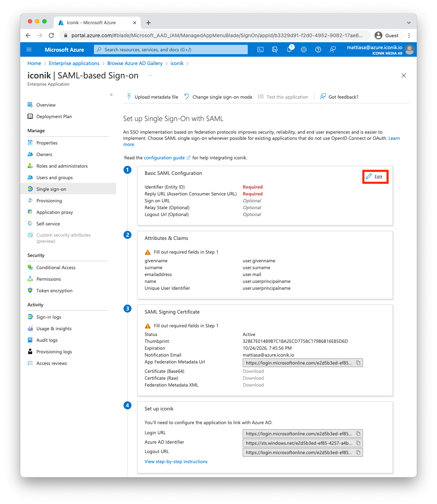Open the ellipsis menu next to the page title
The image size is (437, 504).
click(x=150, y=76)
